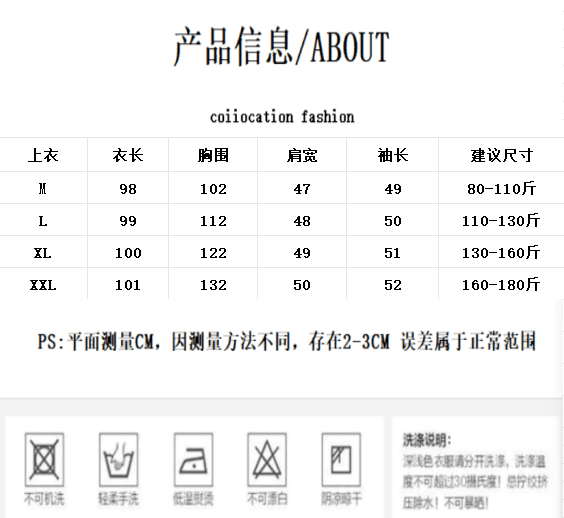
Task: Click the 阴凉晾干 dry in shade icon
Action: 341,459
